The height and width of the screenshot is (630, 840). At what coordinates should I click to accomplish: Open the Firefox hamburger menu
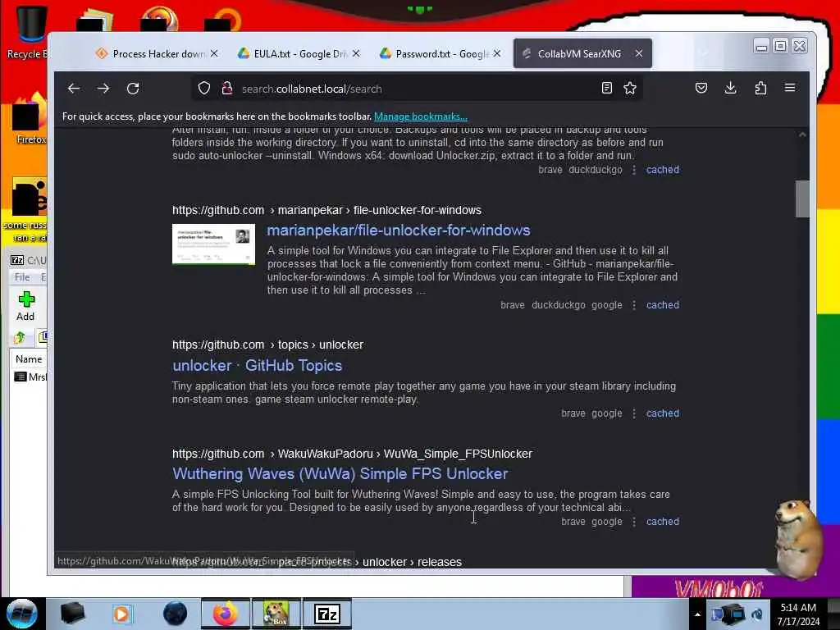coord(790,88)
